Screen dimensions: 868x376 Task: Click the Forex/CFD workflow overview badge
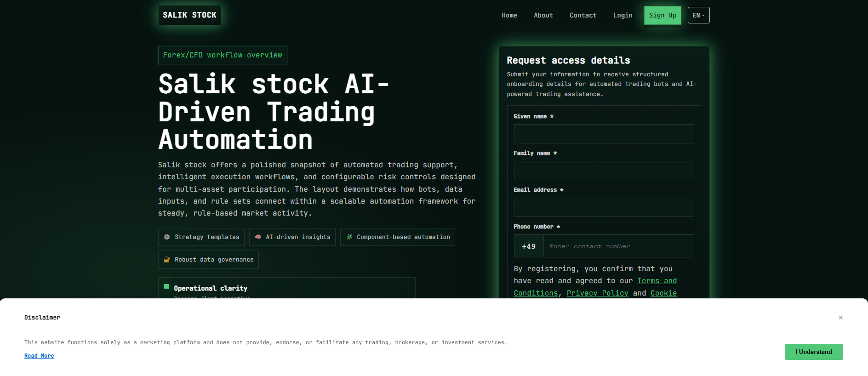click(223, 55)
